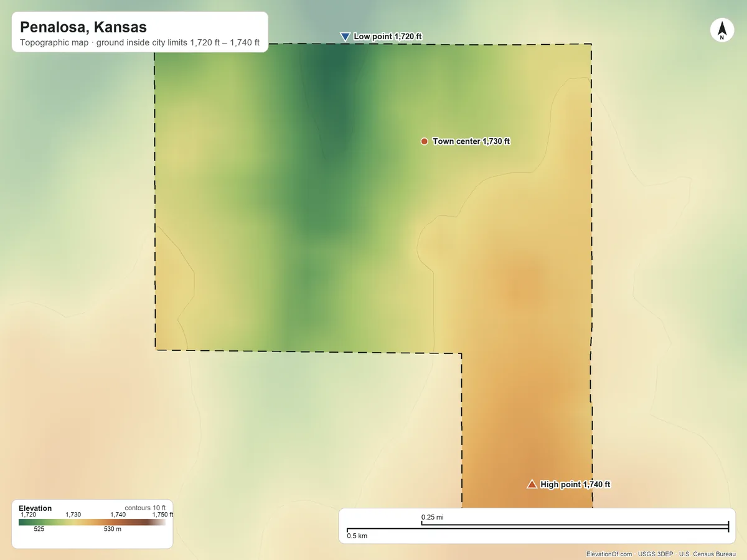This screenshot has height=560, width=747.
Task: Click the topographic map subtitle with city limits range
Action: 139,44
